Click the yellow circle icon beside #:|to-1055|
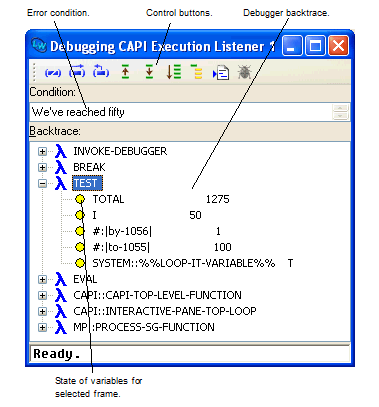 (x=80, y=247)
